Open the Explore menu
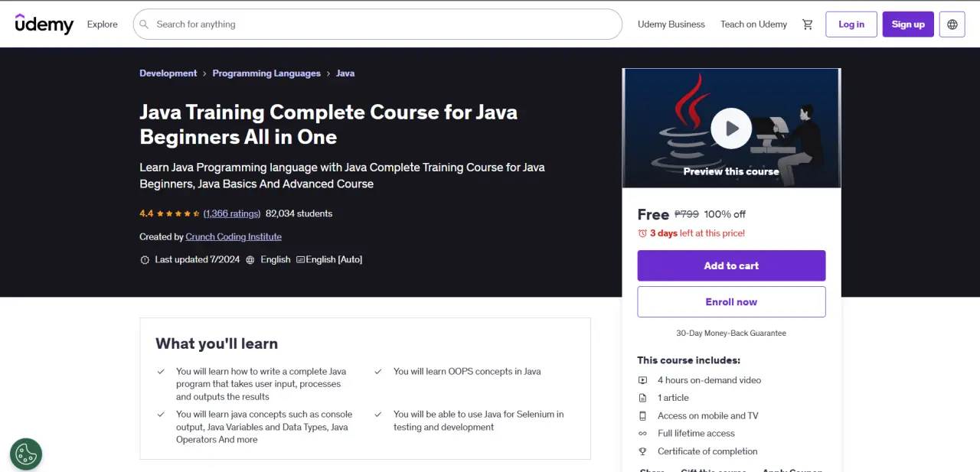Viewport: 980px width, 472px height. coord(102,24)
